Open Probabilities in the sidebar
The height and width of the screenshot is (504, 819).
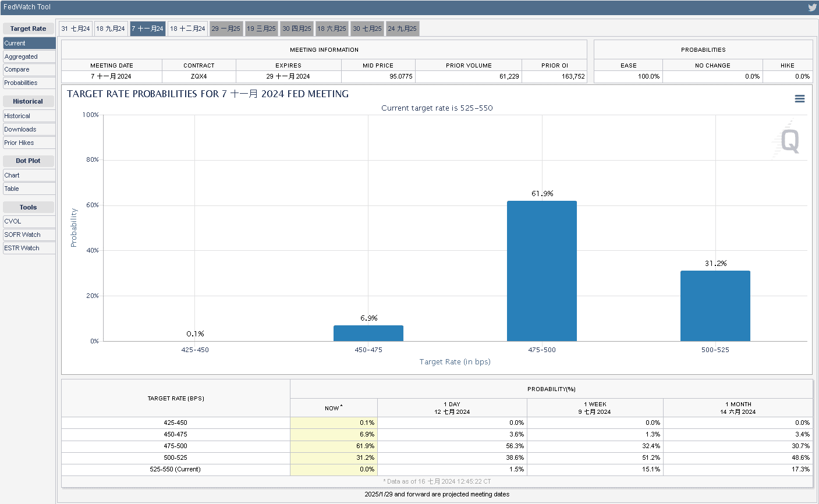coord(29,83)
